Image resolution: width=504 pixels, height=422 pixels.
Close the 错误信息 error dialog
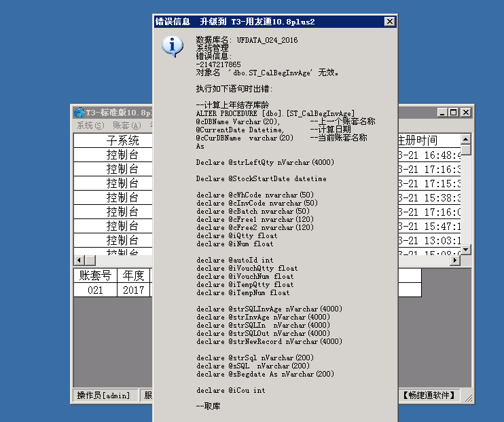(390, 22)
